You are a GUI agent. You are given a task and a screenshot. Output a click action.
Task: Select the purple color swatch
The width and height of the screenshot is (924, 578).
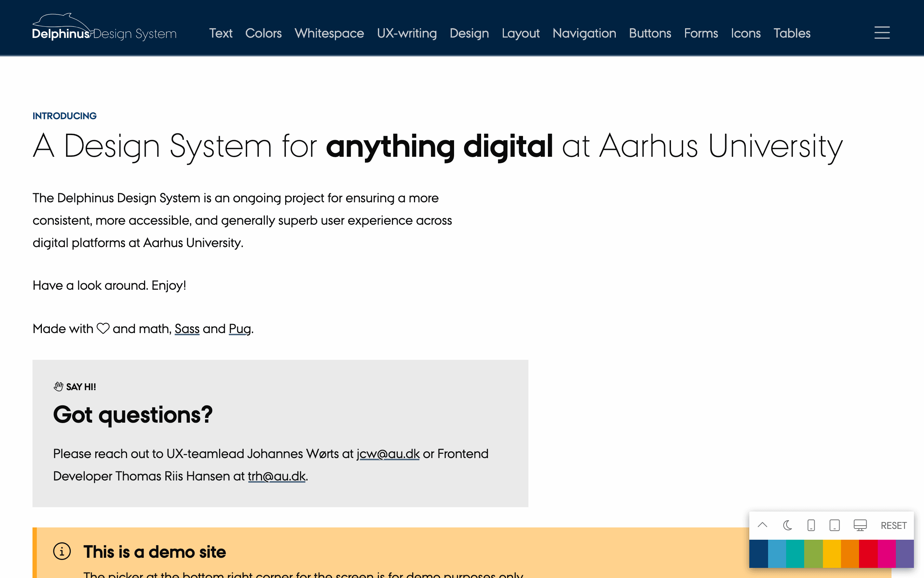[905, 553]
